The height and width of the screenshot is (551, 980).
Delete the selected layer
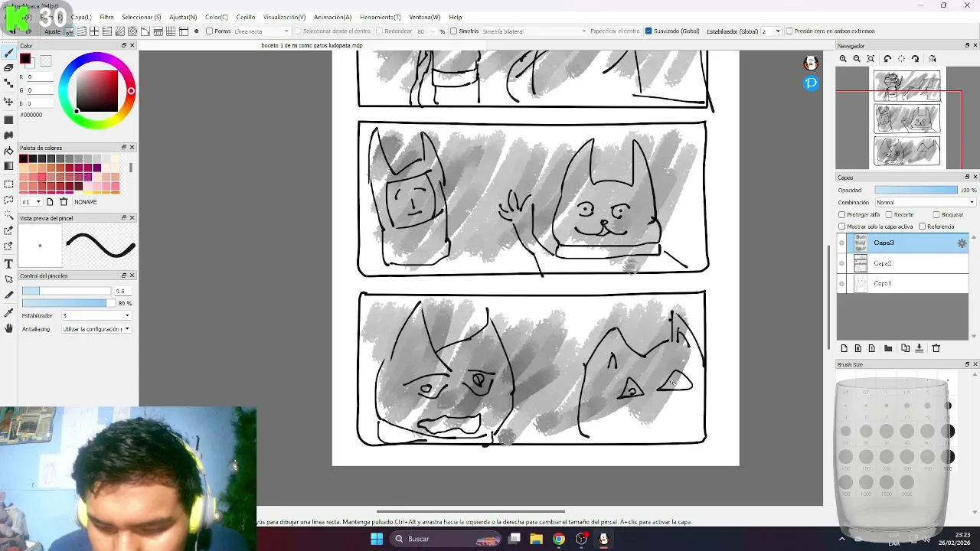click(936, 348)
